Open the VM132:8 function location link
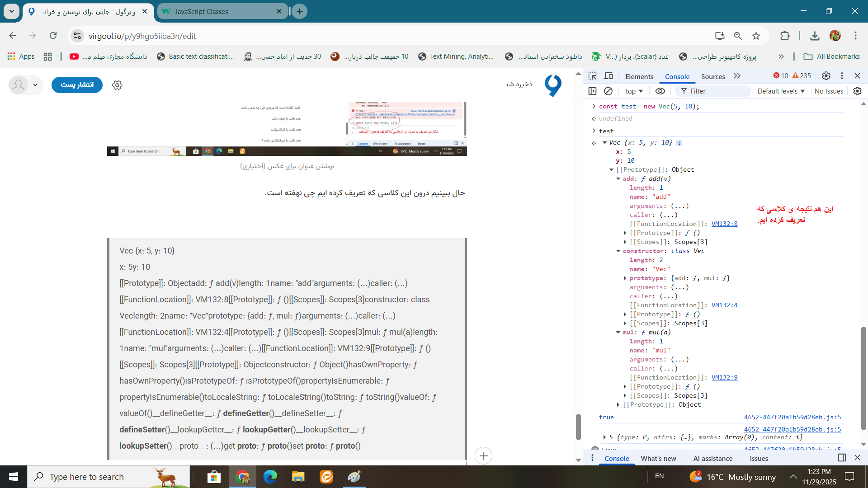This screenshot has height=488, width=868. coord(724,224)
